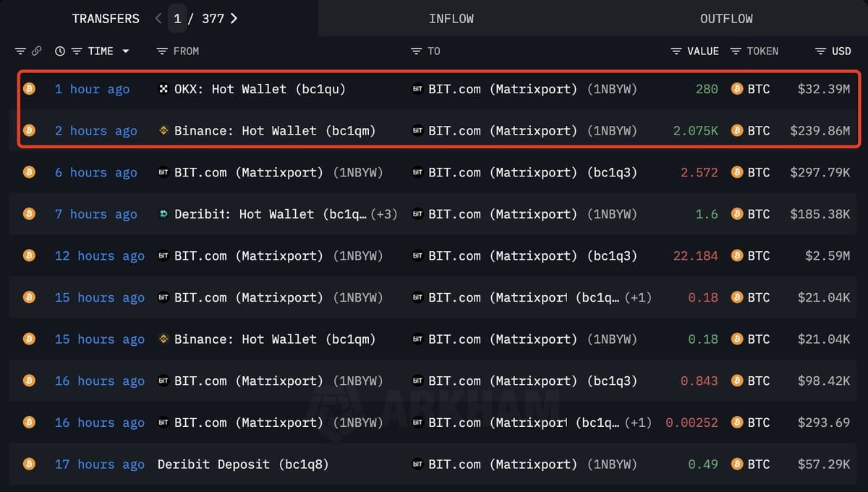Click the Deribit logo in 7 hours row

pos(163,214)
